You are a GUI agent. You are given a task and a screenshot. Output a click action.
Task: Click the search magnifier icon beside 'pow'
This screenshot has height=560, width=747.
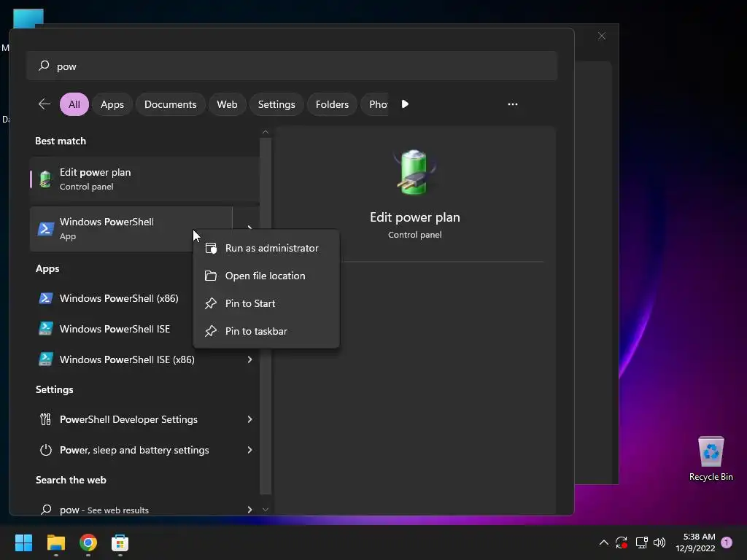pyautogui.click(x=44, y=66)
